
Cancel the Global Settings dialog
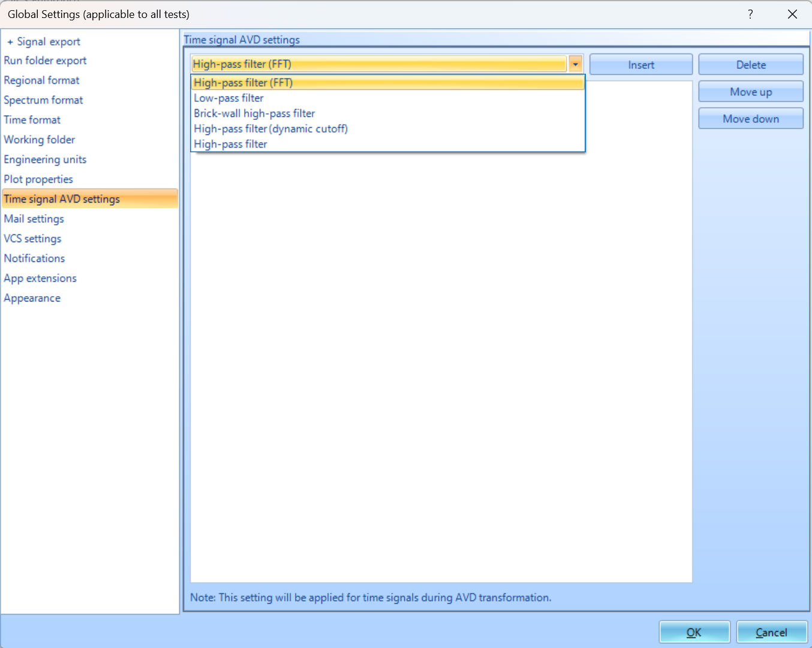771,632
